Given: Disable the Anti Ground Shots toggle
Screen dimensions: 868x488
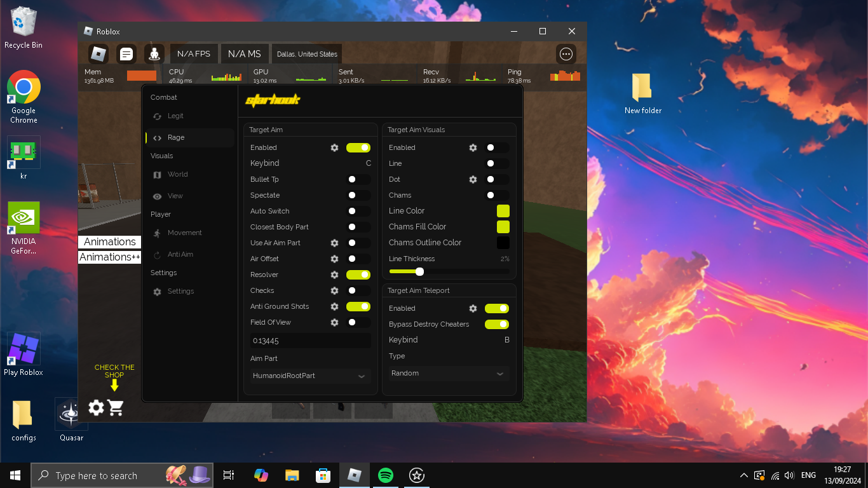Looking at the screenshot, I should click(x=358, y=306).
